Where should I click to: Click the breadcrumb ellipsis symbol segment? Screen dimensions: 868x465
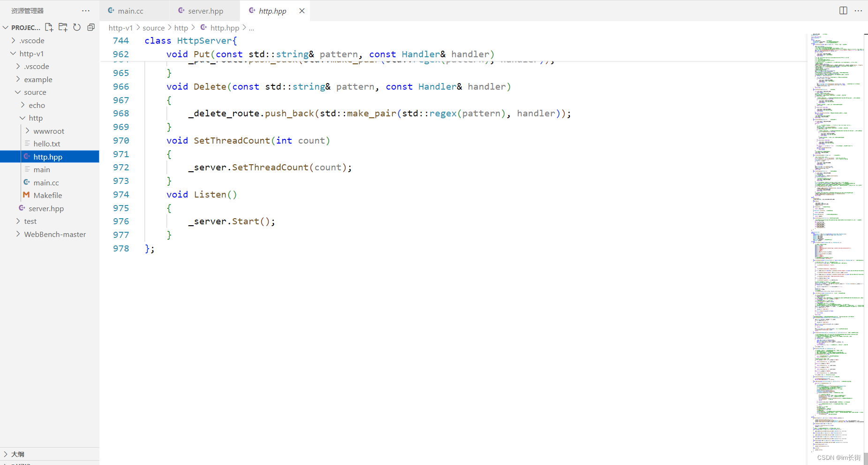251,28
